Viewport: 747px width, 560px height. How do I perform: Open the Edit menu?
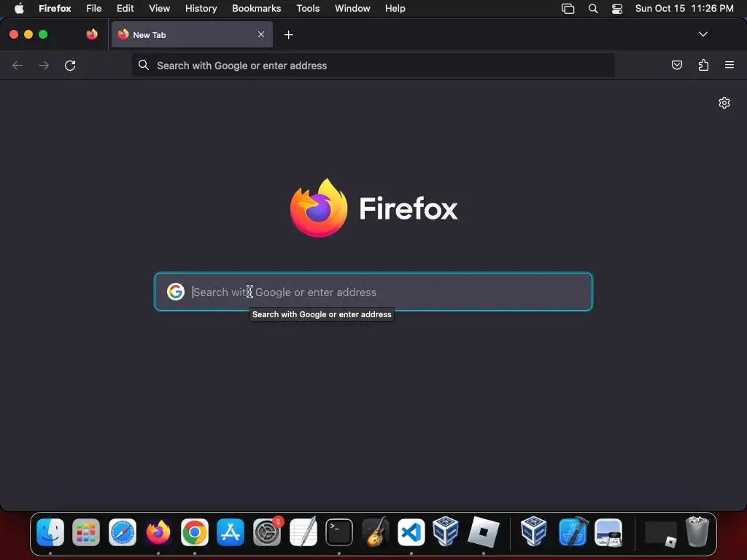point(125,8)
